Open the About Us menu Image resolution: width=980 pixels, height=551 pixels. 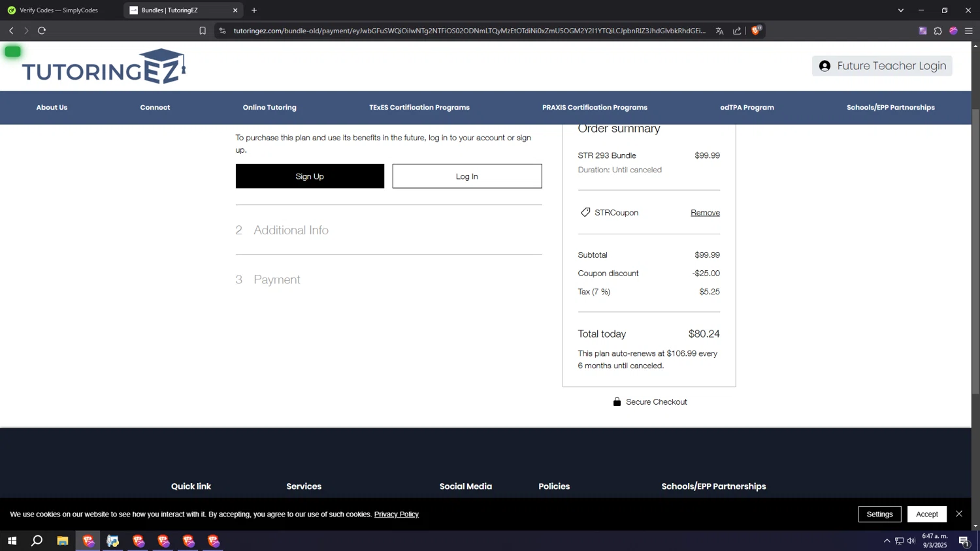point(52,108)
